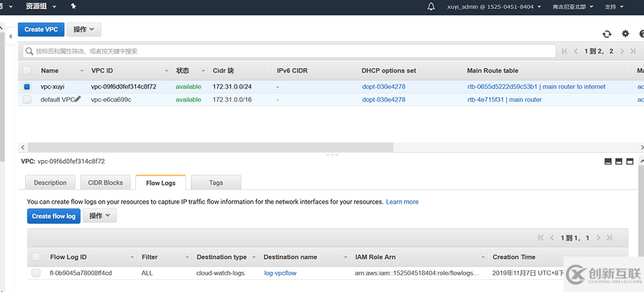Collapse the left navigation sidebar arrow
Screen dimensions: 644x292
(10, 36)
